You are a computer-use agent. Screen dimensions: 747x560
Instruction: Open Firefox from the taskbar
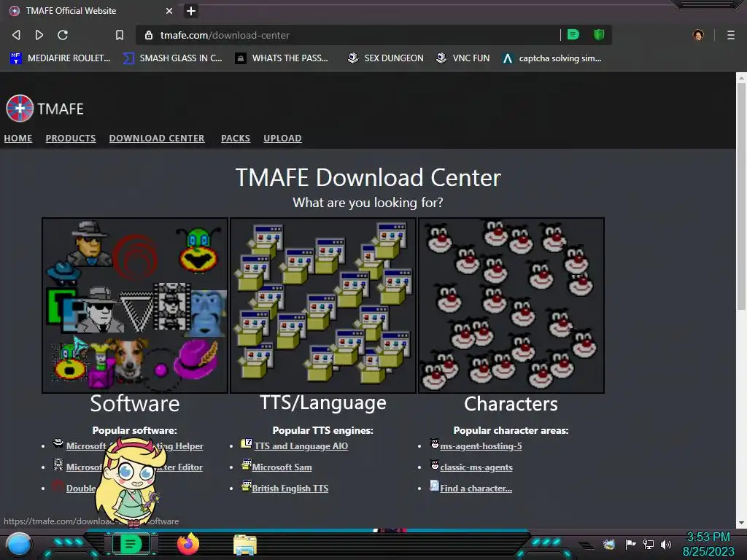coord(187,544)
